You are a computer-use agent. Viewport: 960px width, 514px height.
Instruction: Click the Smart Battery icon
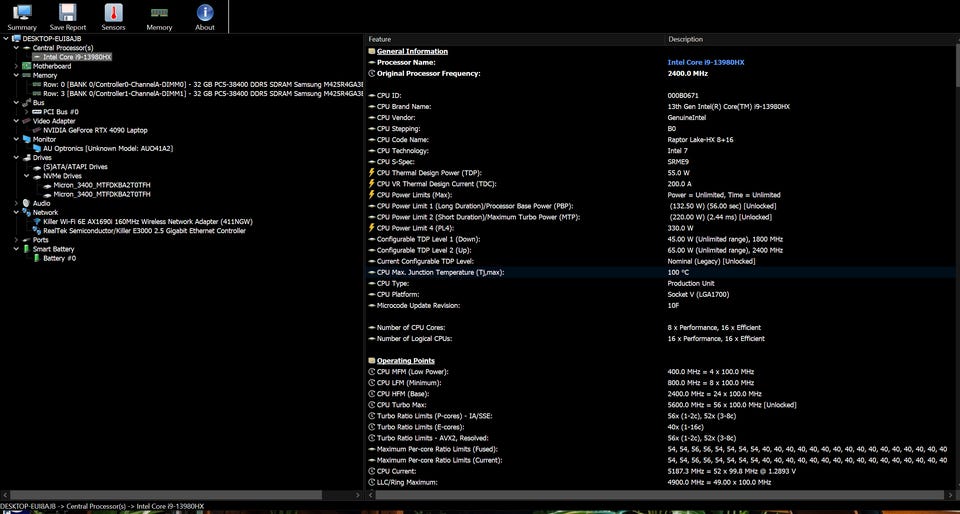(26, 249)
